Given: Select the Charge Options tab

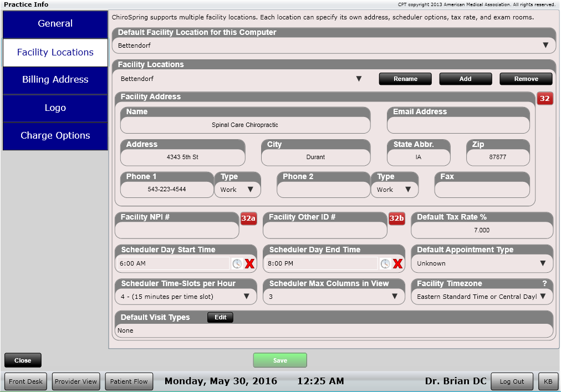Looking at the screenshot, I should pyautogui.click(x=55, y=135).
